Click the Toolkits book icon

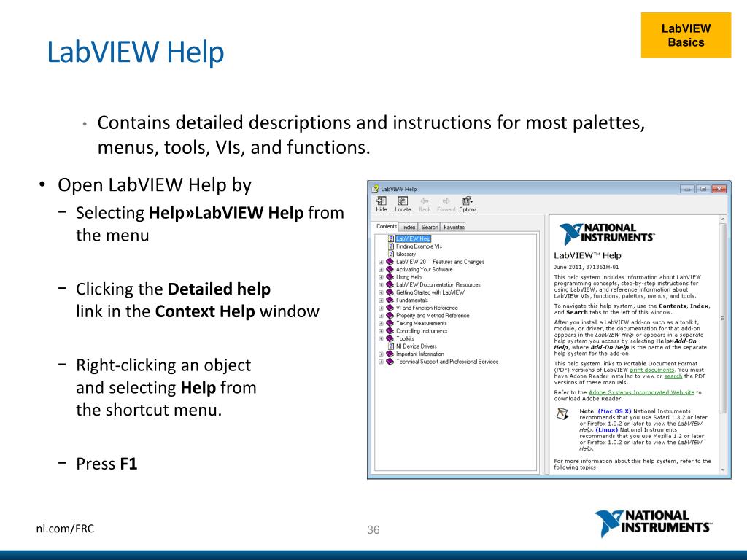(x=390, y=338)
